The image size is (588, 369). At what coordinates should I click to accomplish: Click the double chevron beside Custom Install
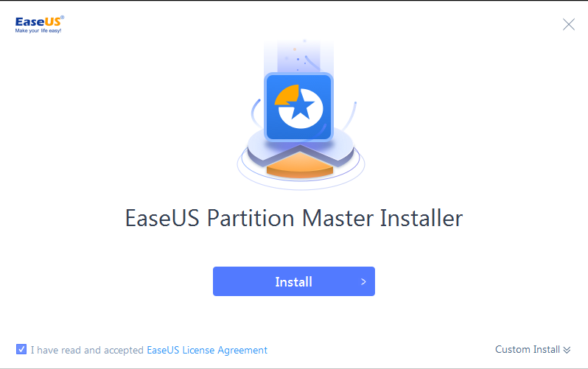point(567,350)
